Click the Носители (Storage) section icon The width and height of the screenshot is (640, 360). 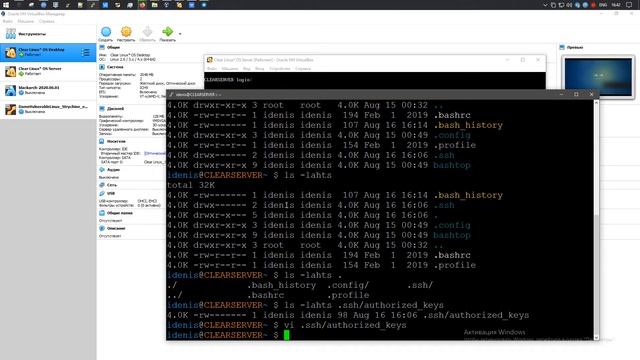tap(102, 141)
